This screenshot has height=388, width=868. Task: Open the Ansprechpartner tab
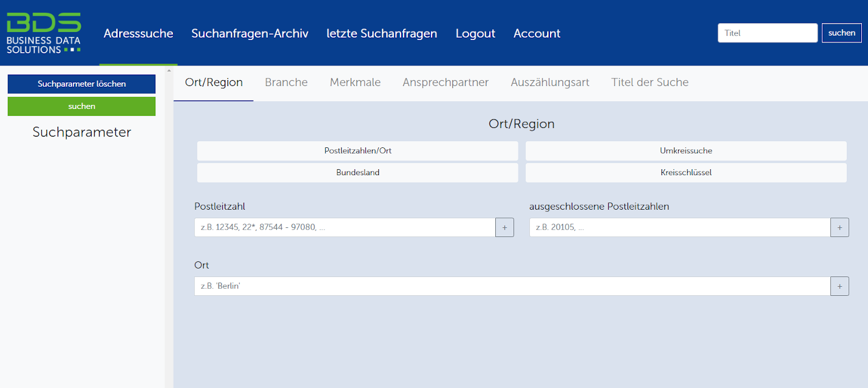(x=446, y=82)
